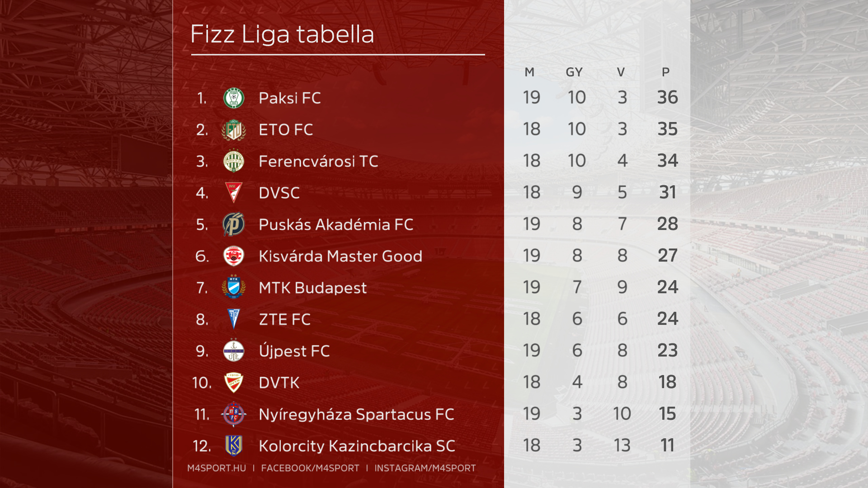This screenshot has height=488, width=868.
Task: Click the Ferencvárosi TC team name
Action: tap(318, 161)
